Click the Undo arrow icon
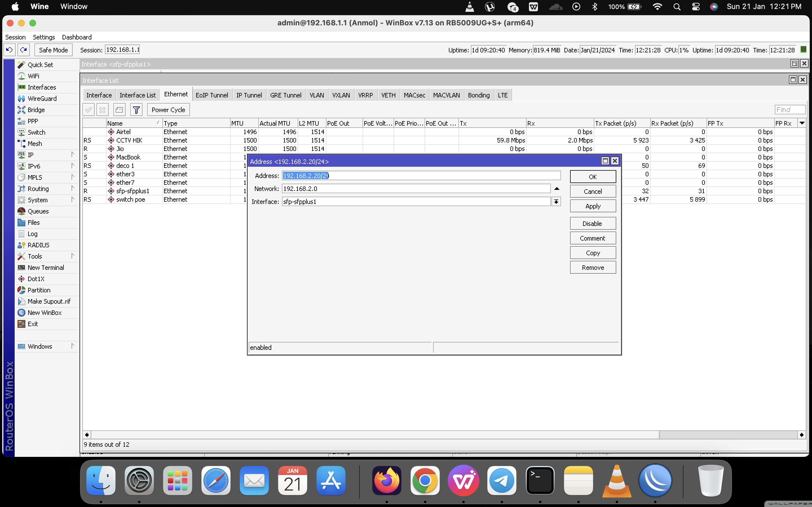 click(9, 50)
